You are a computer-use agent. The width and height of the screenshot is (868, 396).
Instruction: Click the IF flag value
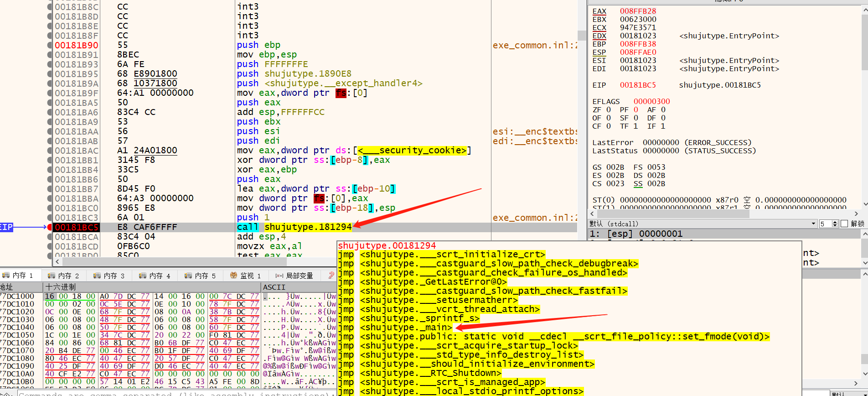point(663,126)
